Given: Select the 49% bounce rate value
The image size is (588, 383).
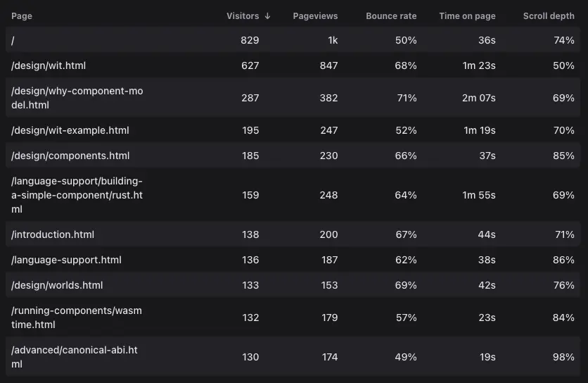Looking at the screenshot, I should (406, 357).
